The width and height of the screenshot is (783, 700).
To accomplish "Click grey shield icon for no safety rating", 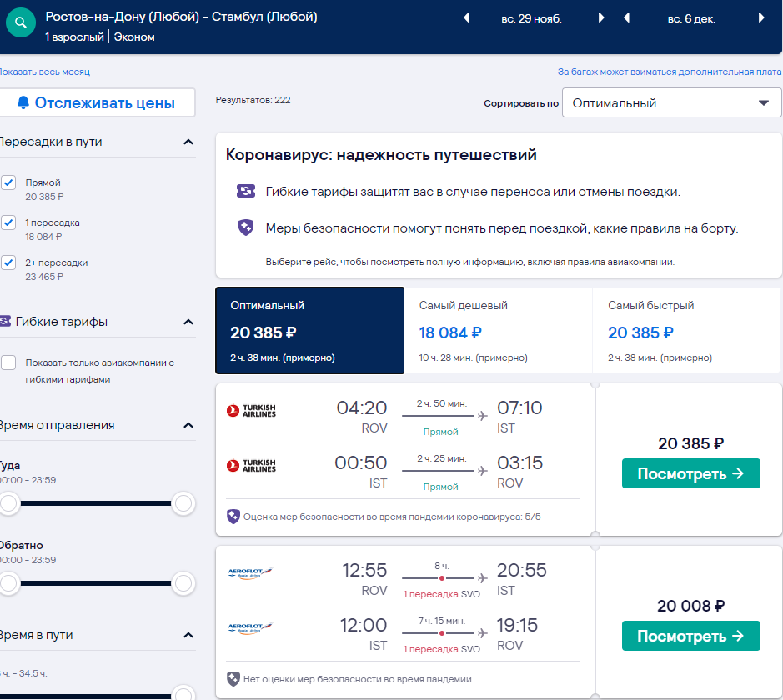I will pyautogui.click(x=233, y=679).
